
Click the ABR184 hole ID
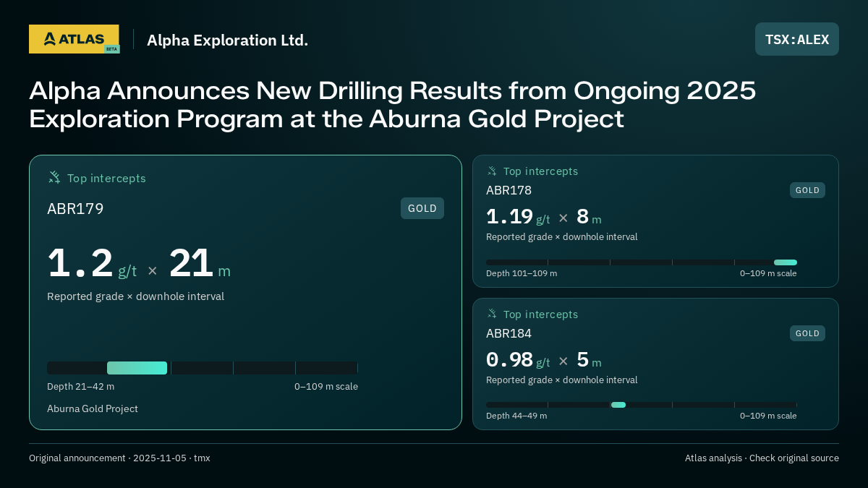pyautogui.click(x=509, y=333)
